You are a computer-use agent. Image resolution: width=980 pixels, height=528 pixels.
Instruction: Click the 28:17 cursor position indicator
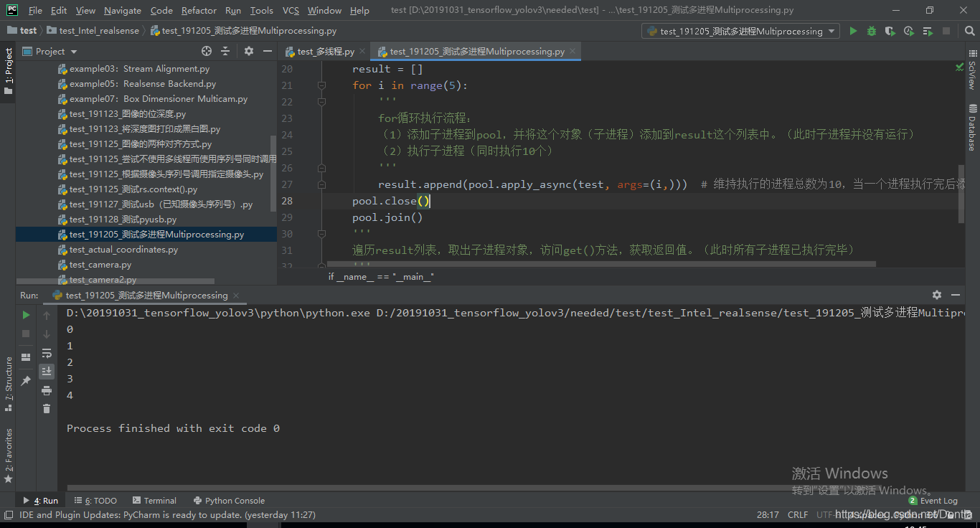click(768, 514)
